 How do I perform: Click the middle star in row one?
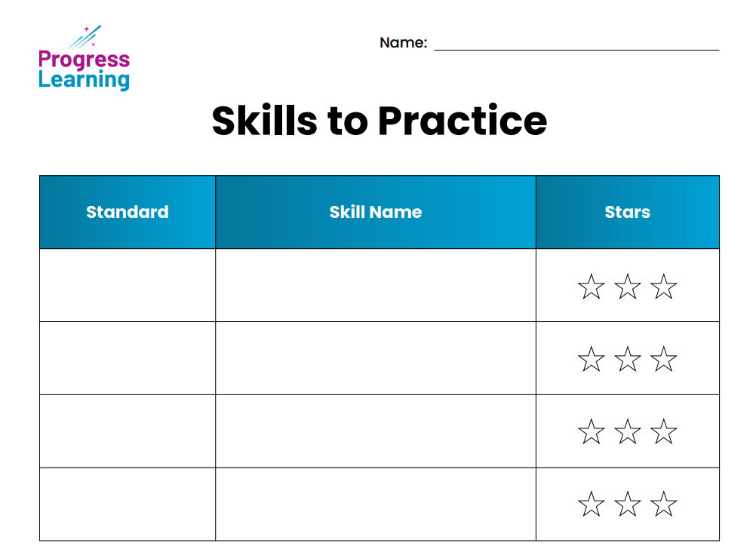pyautogui.click(x=627, y=287)
